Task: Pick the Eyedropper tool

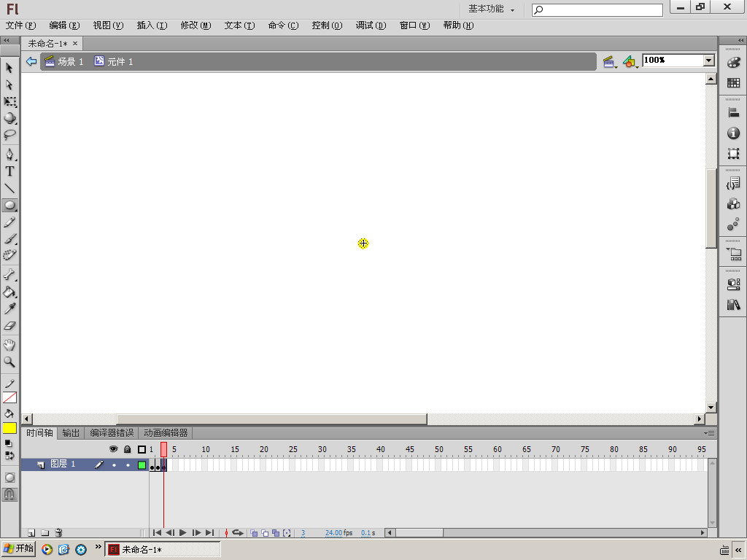Action: pos(9,308)
